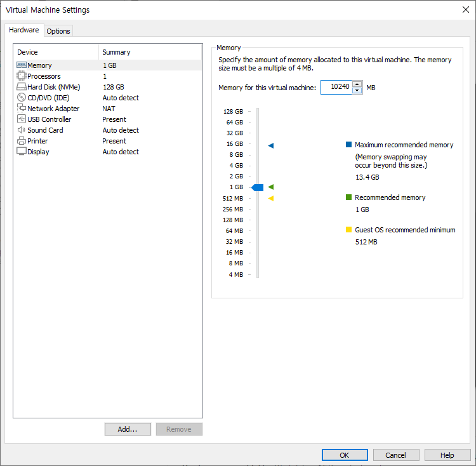This screenshot has width=476, height=466.
Task: Click the Cancel button
Action: coord(396,455)
